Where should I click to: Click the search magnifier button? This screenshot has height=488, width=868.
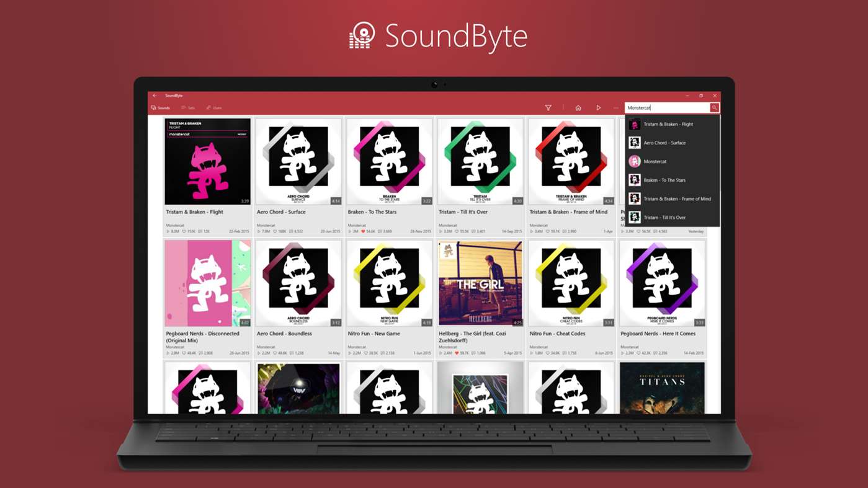point(714,108)
